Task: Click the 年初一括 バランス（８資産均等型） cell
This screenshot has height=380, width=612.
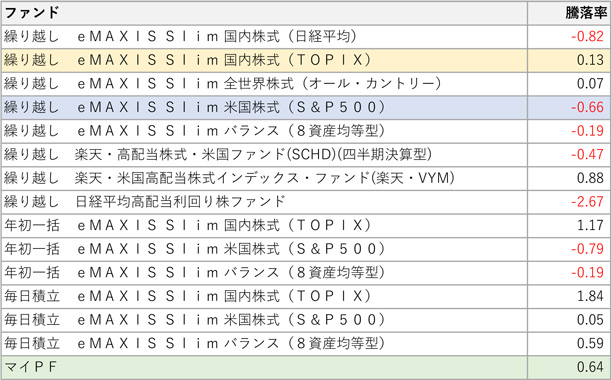Action: coord(264,273)
